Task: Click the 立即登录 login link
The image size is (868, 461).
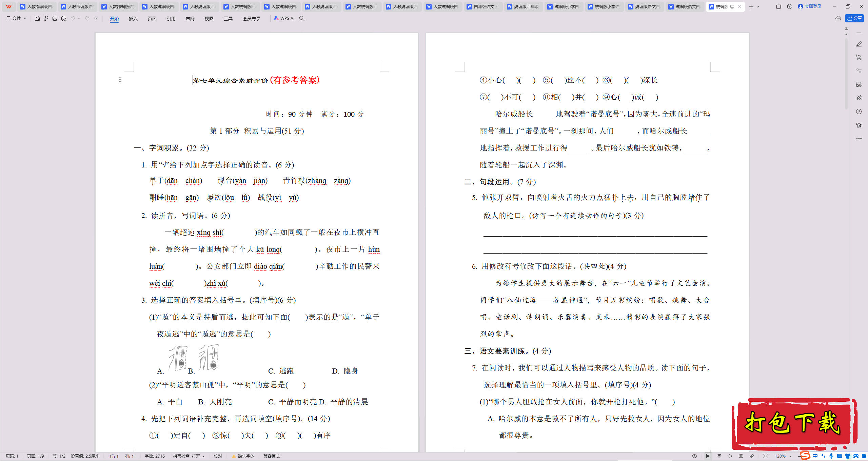Action: click(x=810, y=6)
